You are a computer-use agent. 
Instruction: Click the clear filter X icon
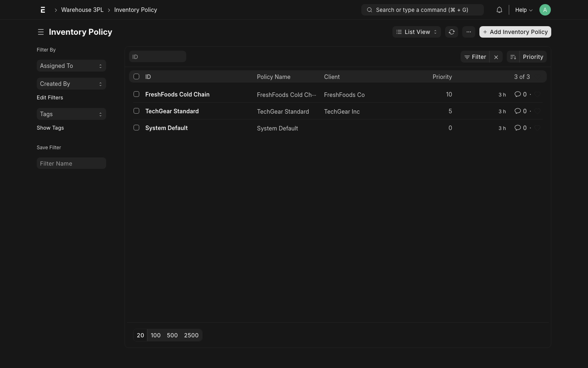(496, 57)
